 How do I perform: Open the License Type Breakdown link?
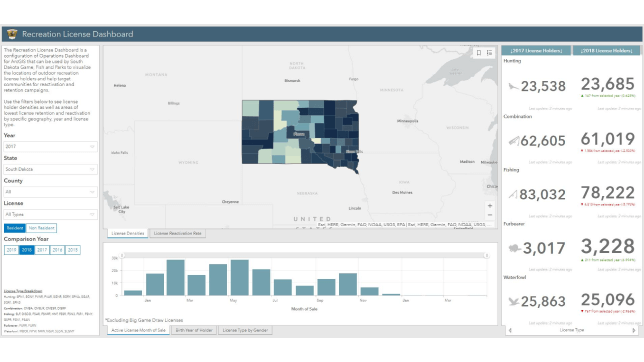[x=23, y=291]
